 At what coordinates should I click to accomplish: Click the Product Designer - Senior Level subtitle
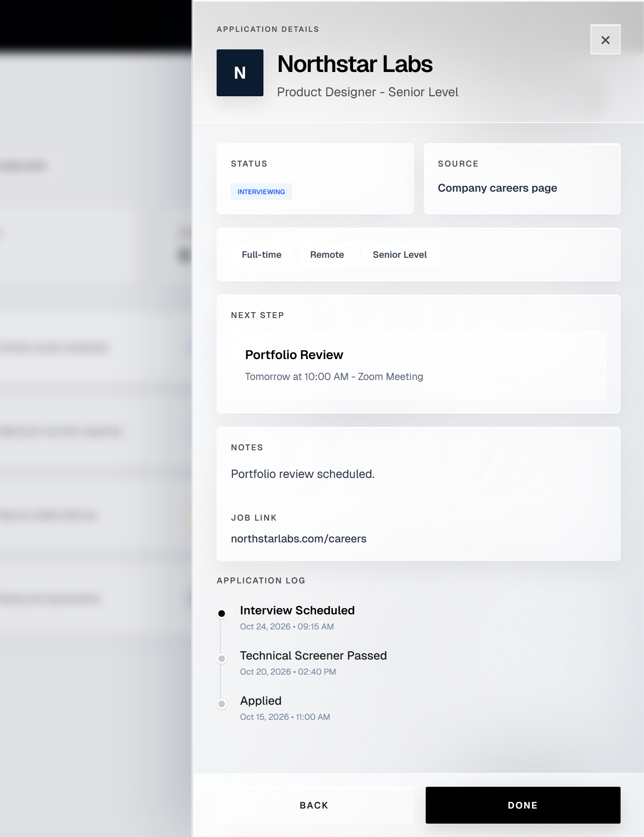[x=368, y=92]
